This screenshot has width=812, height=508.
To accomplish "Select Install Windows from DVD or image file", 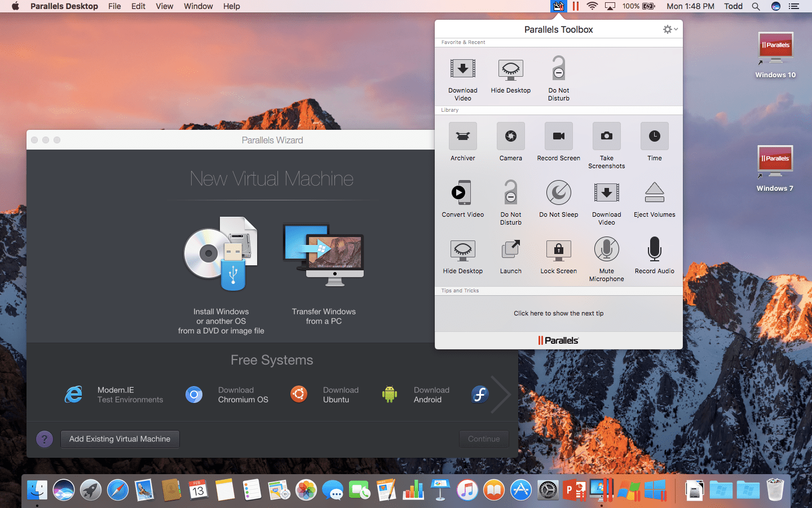I will 221,275.
